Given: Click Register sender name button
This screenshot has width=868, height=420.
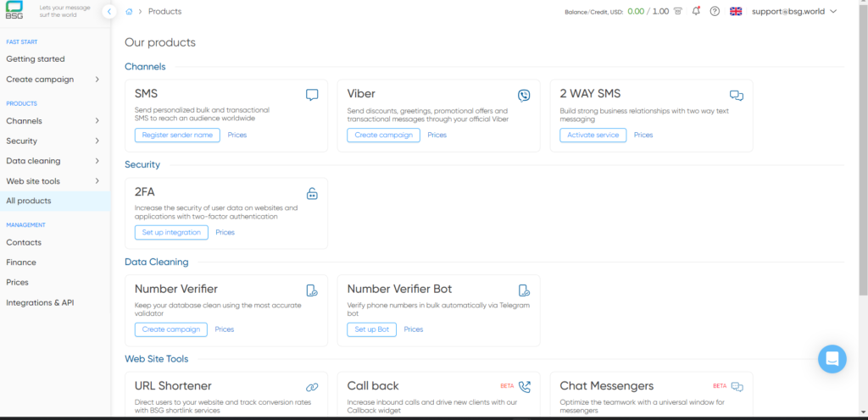Looking at the screenshot, I should (177, 135).
